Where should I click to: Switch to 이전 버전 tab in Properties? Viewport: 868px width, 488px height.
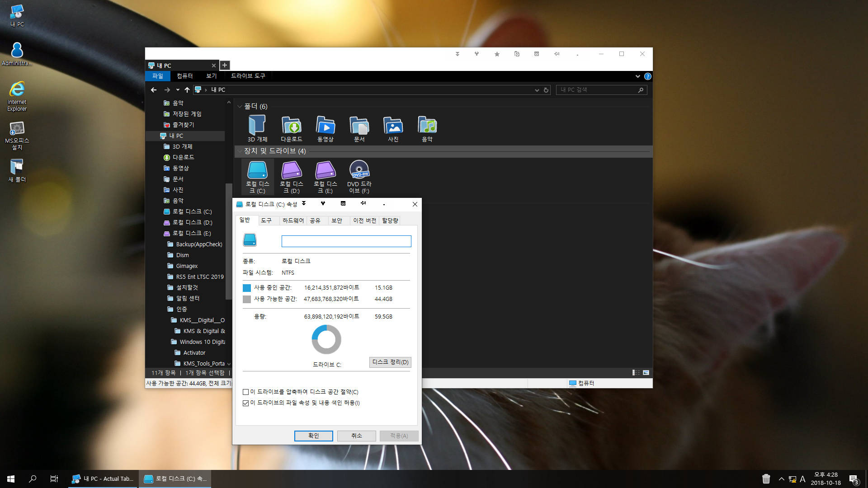coord(364,221)
